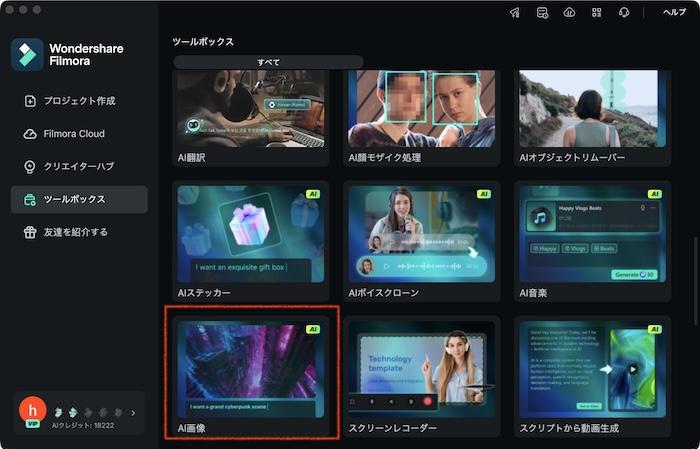
Task: Click the ツールボックス toolbox icon
Action: tap(30, 200)
